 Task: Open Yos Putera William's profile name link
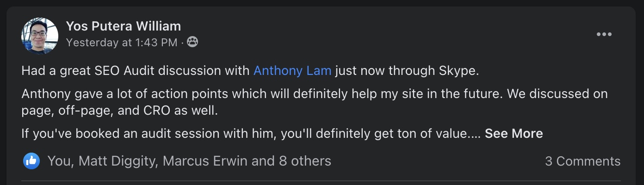tap(123, 26)
